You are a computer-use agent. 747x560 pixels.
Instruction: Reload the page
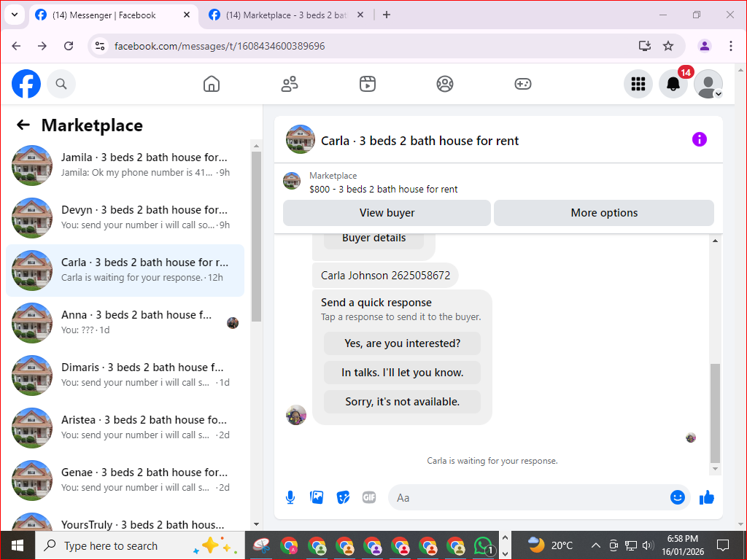tap(69, 46)
